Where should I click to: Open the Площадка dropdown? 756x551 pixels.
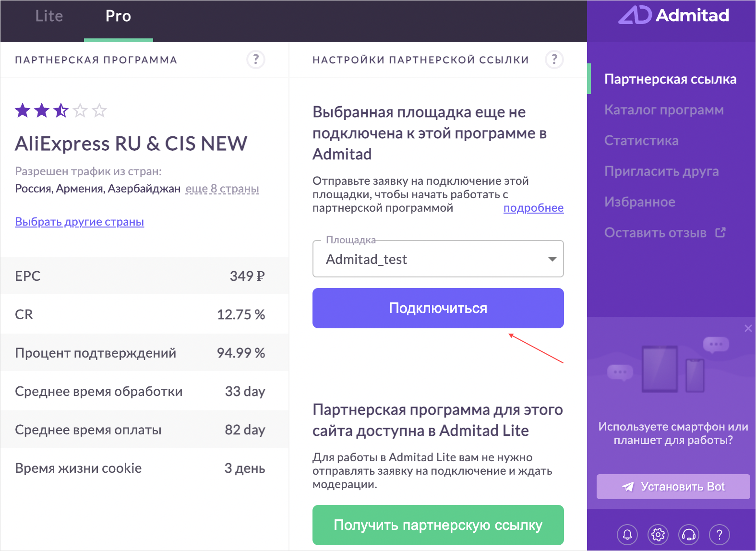click(x=438, y=259)
